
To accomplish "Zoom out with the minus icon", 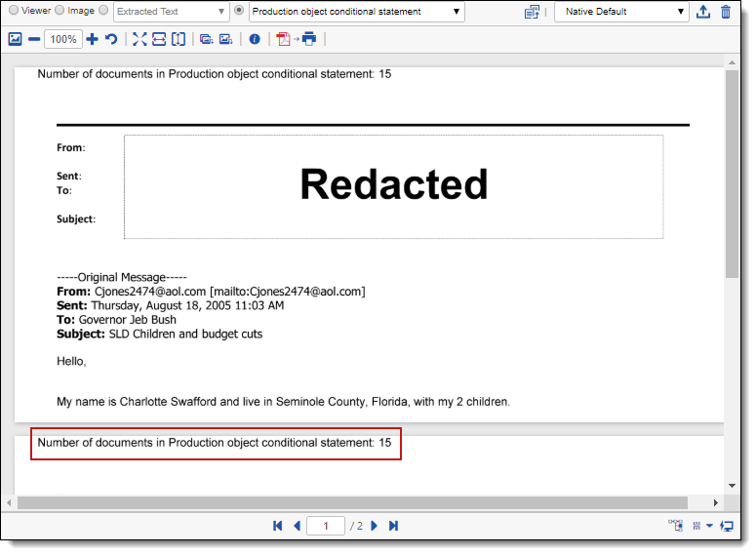I will pyautogui.click(x=34, y=39).
